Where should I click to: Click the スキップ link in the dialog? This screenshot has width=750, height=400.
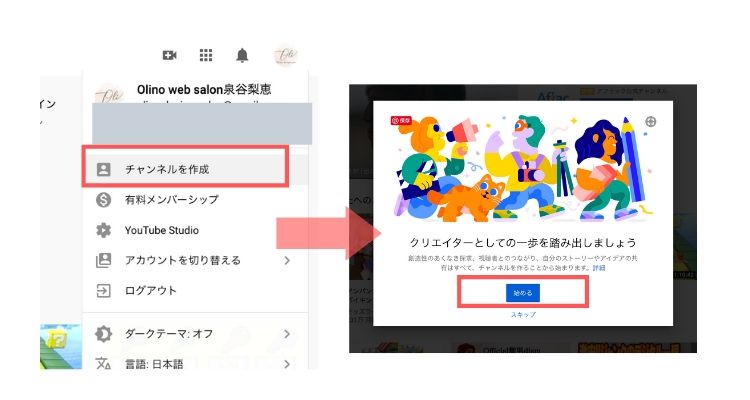[523, 315]
